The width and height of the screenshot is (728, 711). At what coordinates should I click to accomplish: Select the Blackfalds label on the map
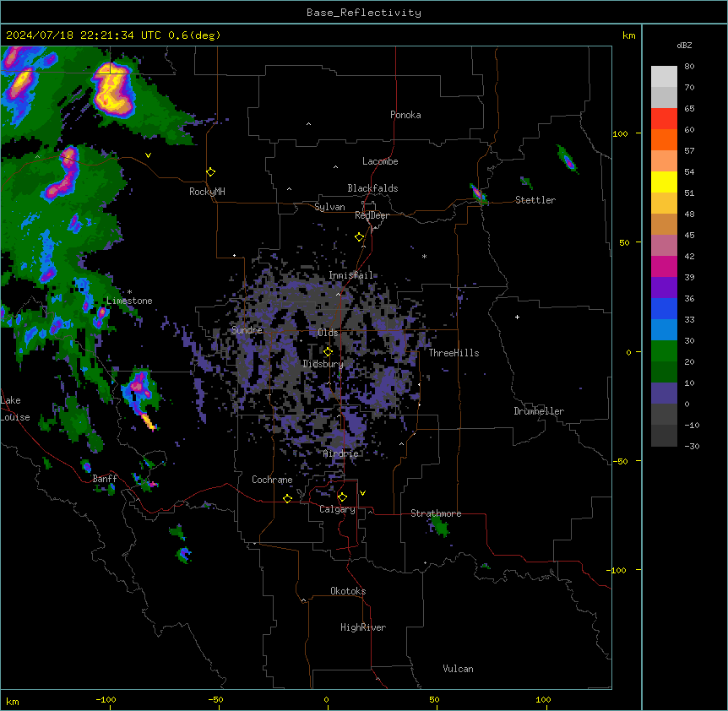pyautogui.click(x=372, y=188)
